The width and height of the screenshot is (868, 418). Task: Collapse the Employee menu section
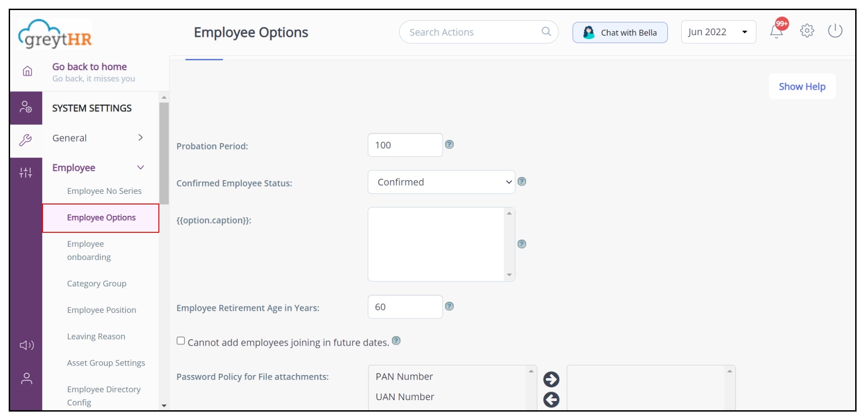click(140, 167)
